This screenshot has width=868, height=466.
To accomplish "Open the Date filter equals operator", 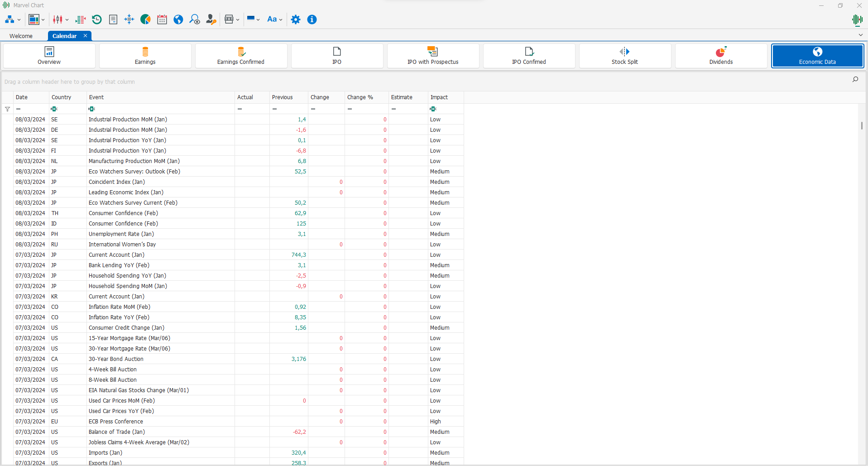I will 19,109.
